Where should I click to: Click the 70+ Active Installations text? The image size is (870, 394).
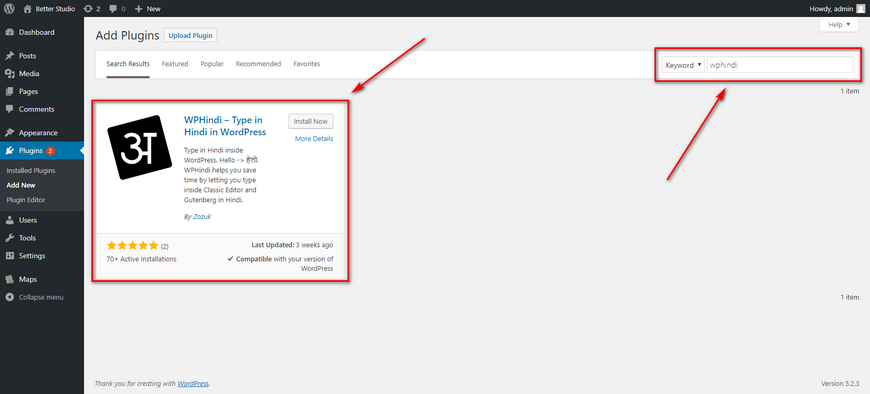[x=141, y=259]
